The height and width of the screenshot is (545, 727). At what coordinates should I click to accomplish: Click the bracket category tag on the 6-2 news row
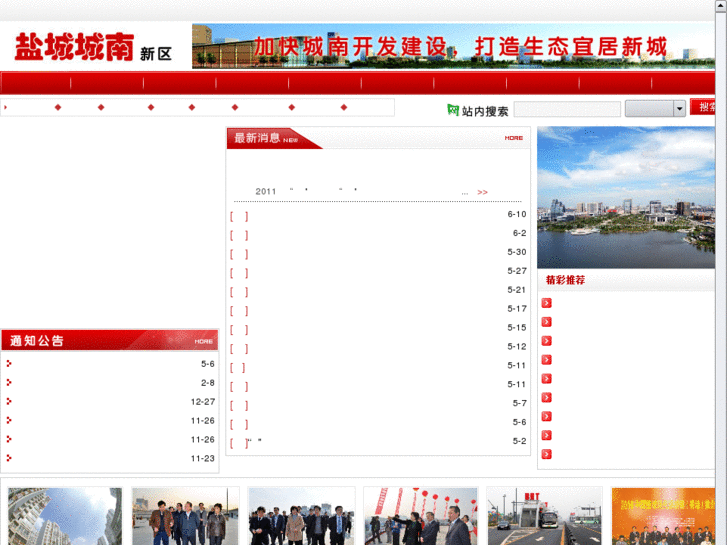tap(239, 236)
